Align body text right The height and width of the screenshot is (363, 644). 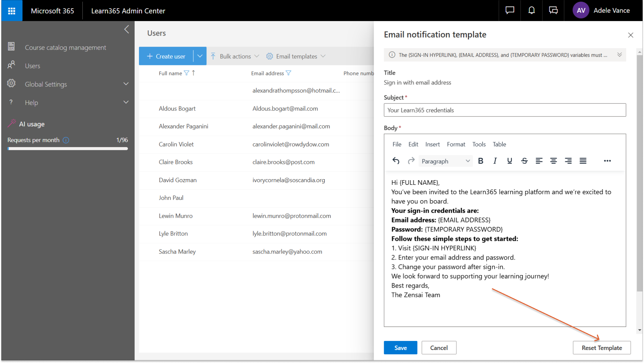568,161
